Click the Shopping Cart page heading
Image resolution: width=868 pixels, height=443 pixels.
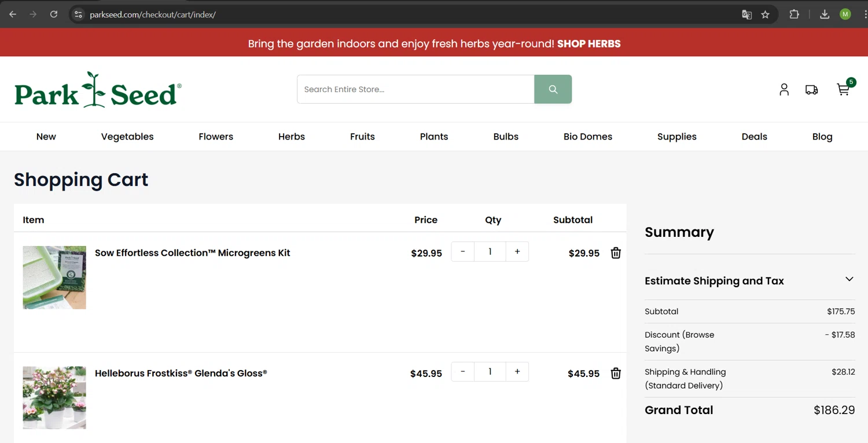point(81,180)
